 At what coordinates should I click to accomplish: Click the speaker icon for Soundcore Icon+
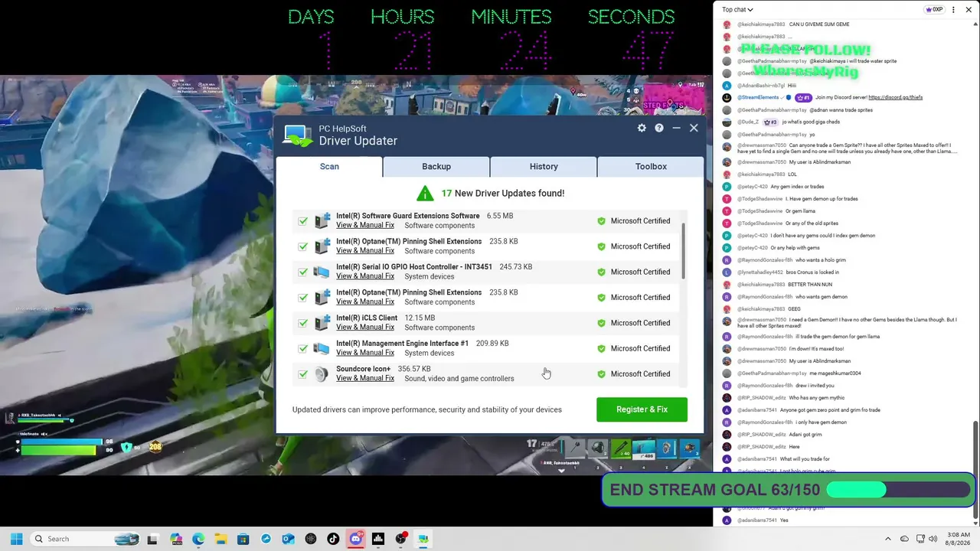click(322, 373)
